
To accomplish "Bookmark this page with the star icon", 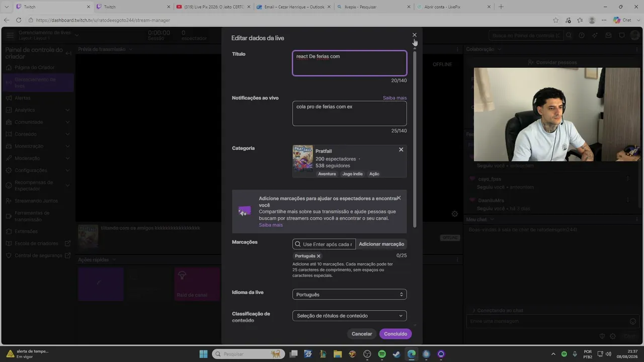I will (x=555, y=20).
